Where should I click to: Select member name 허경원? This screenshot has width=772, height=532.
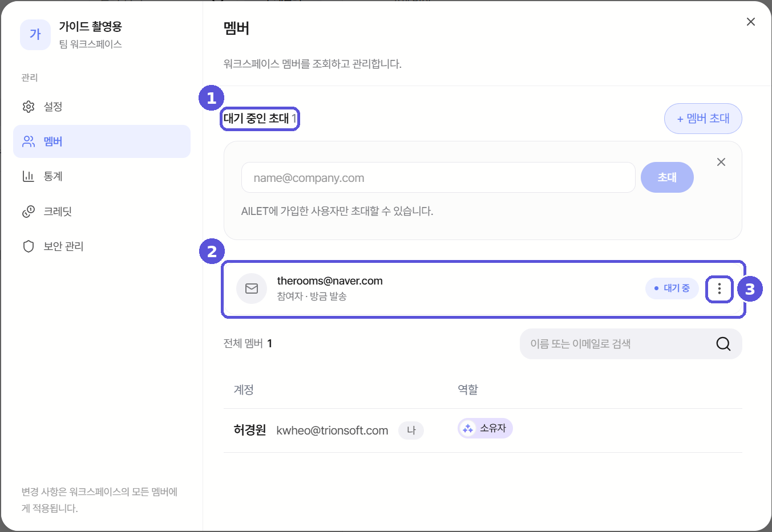click(x=250, y=430)
